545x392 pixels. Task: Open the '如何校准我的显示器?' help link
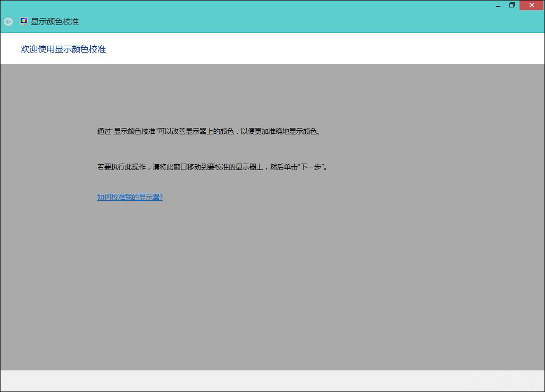130,197
